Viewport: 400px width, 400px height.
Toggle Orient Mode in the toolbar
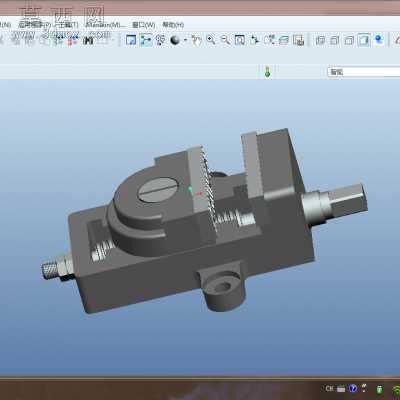(x=160, y=40)
